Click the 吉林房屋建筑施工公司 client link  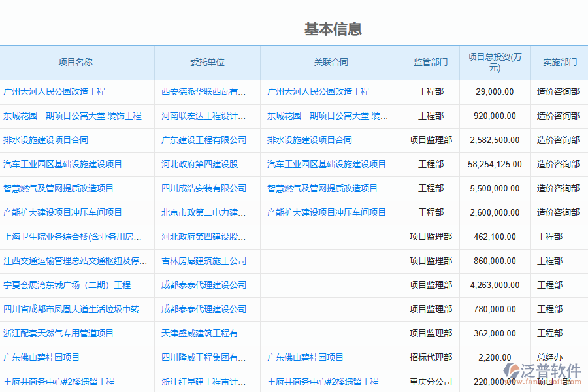(204, 261)
